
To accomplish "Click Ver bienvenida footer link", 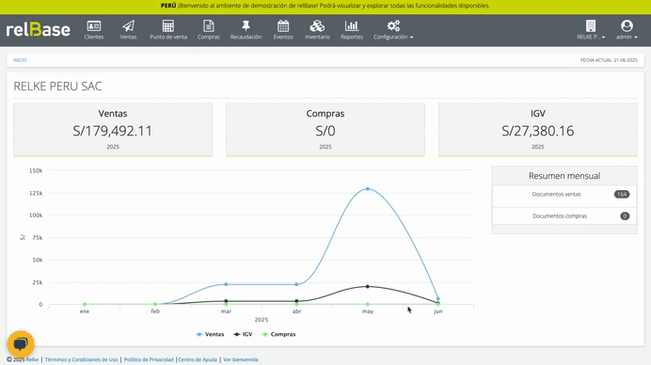I will tap(240, 360).
